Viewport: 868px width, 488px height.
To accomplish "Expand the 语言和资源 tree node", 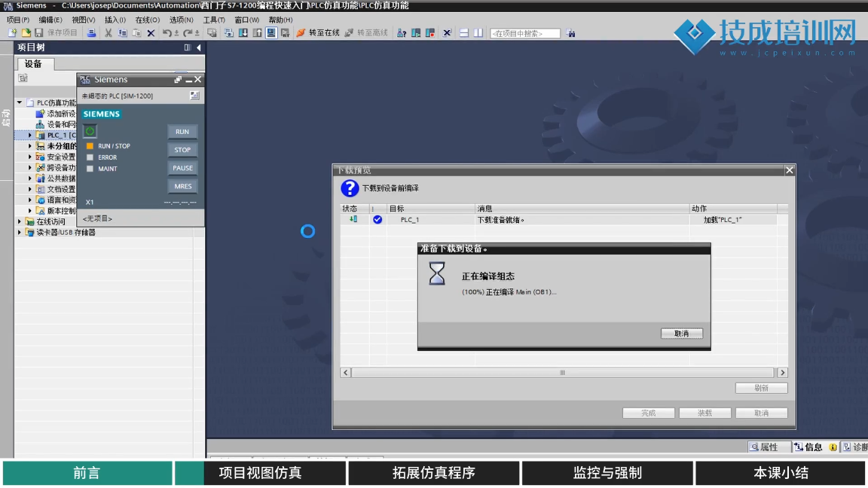I will (x=30, y=200).
